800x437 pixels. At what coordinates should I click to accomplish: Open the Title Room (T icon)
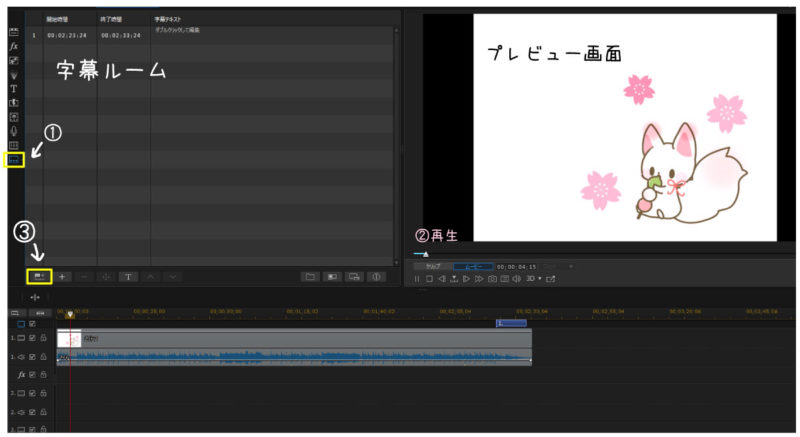pyautogui.click(x=14, y=88)
